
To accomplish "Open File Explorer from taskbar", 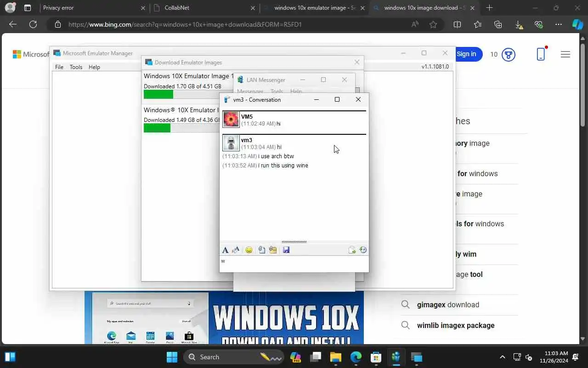I will point(336,357).
